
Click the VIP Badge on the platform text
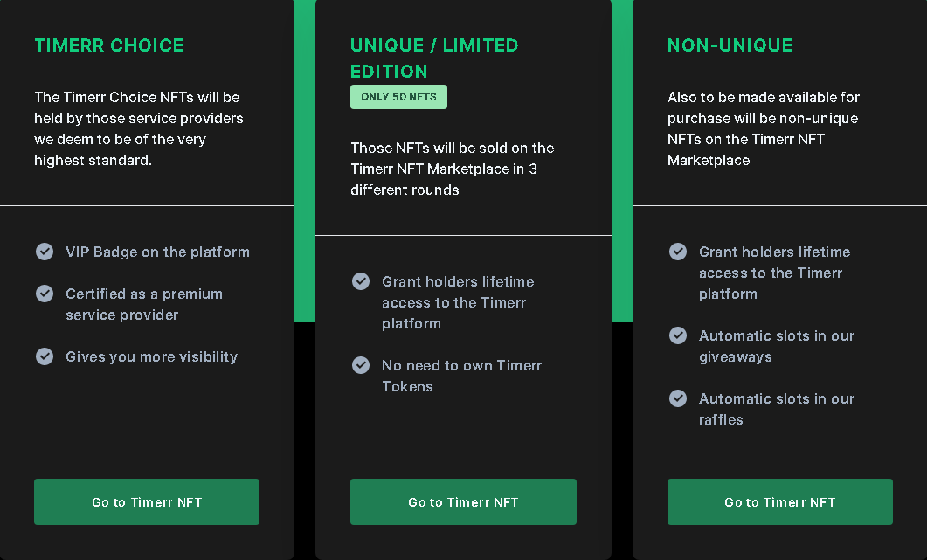pos(157,252)
